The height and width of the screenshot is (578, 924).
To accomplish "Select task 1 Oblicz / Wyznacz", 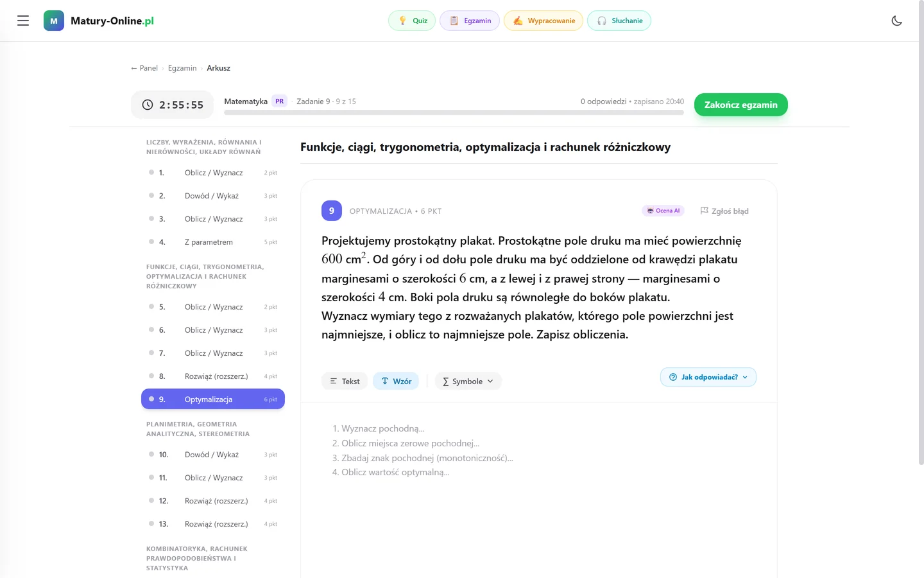I will [213, 173].
